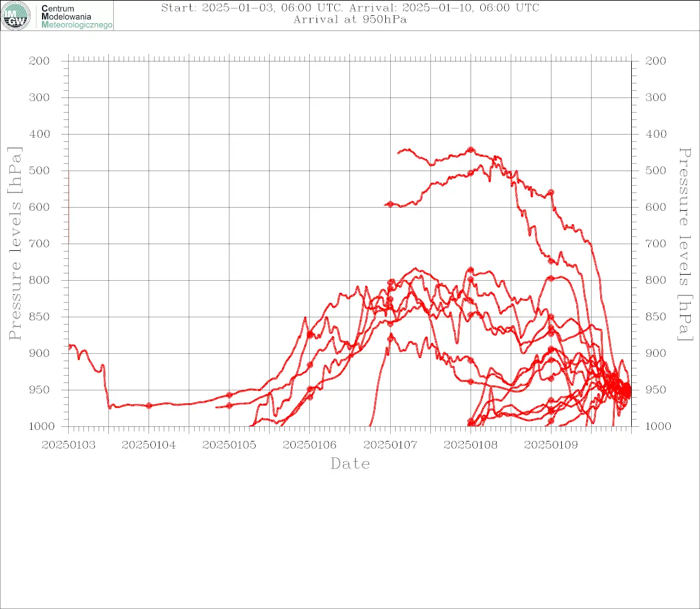Click trajectory marker at 20250104 near 970 hPa
The height and width of the screenshot is (609, 700).
point(149,406)
